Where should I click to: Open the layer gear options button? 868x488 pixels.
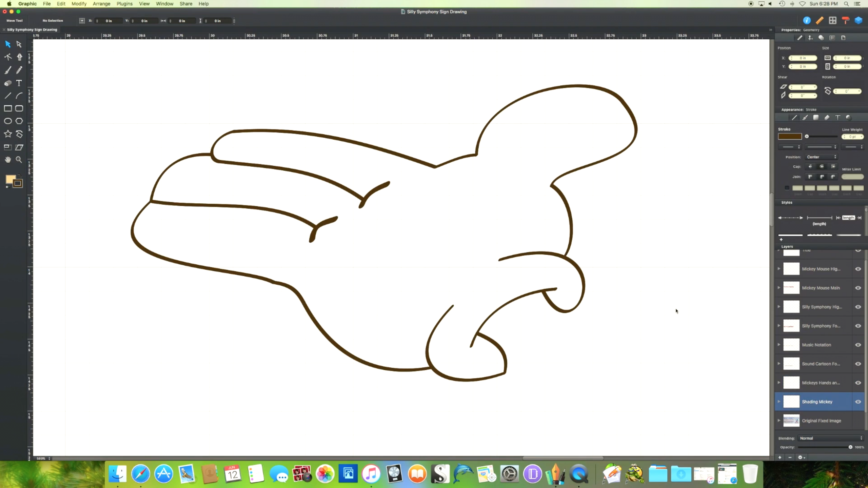pyautogui.click(x=802, y=457)
